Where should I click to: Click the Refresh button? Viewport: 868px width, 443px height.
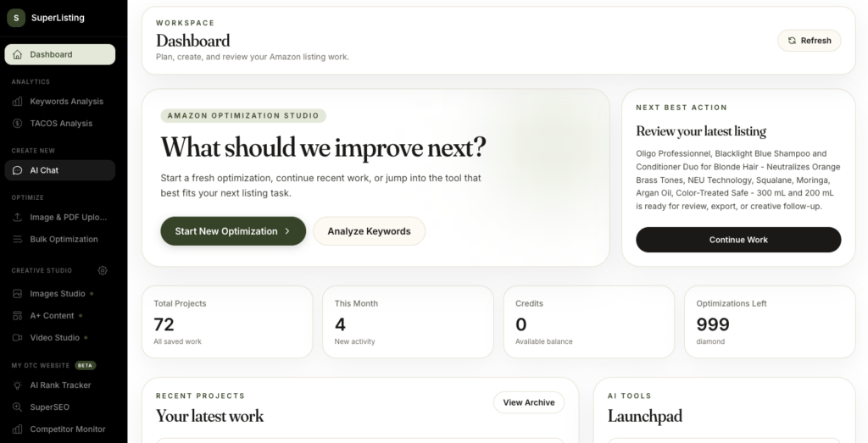click(810, 41)
